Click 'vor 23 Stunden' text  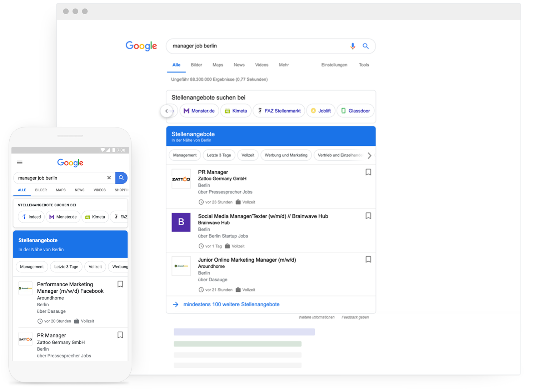point(219,202)
